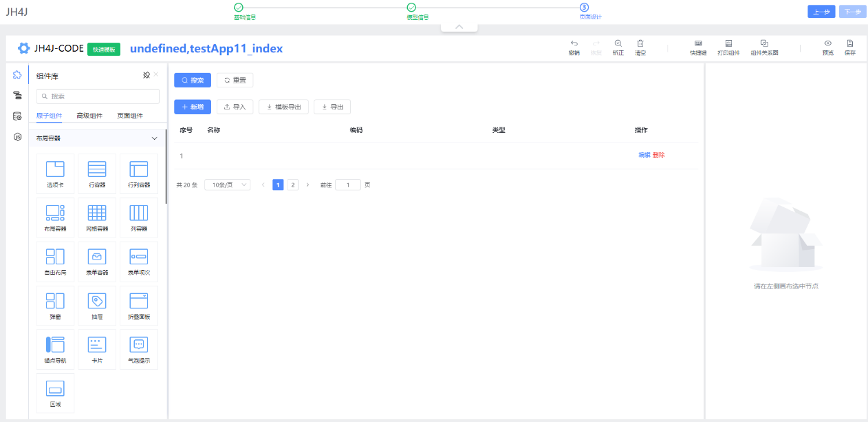Click the 编辑 link in row 1
Image resolution: width=868 pixels, height=422 pixels.
(644, 156)
